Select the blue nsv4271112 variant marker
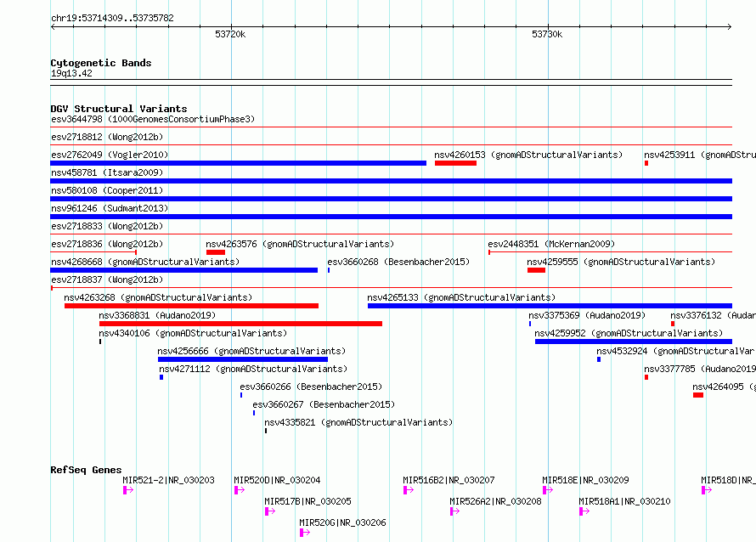The height and width of the screenshot is (542, 756). pyautogui.click(x=161, y=377)
